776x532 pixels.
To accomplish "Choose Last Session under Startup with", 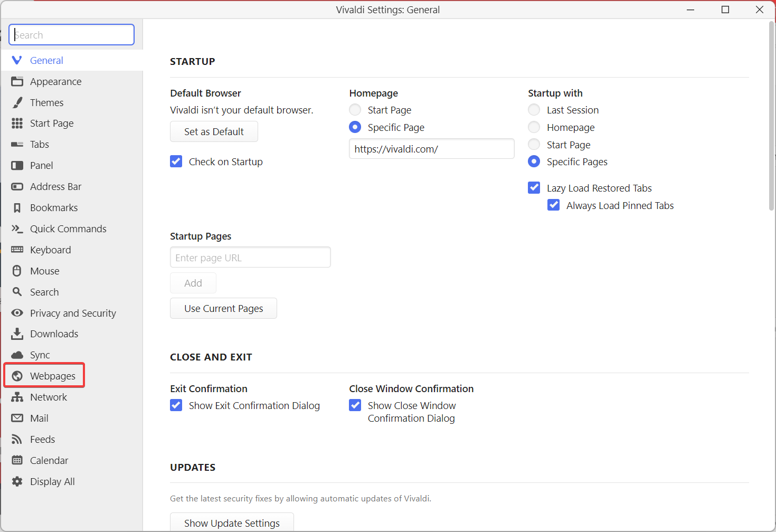I will coord(534,110).
